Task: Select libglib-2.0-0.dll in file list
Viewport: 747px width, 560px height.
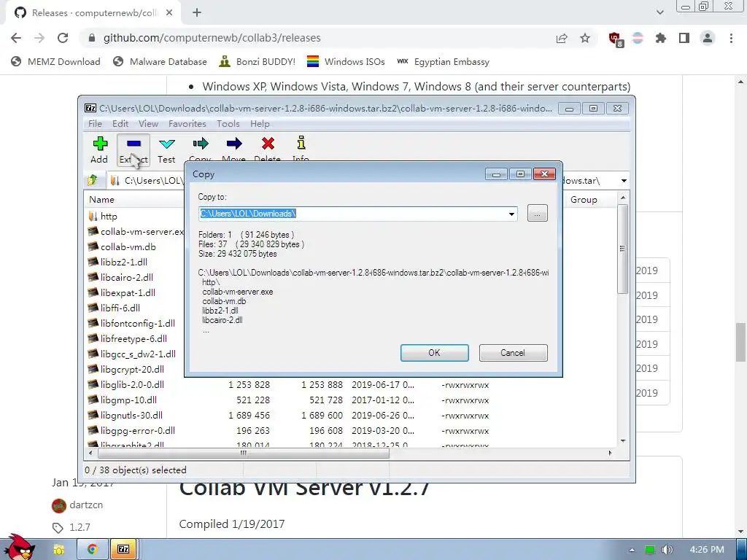Action: [x=132, y=384]
